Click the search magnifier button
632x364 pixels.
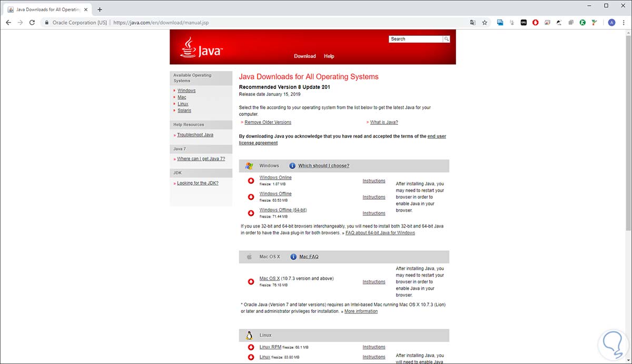pyautogui.click(x=447, y=39)
